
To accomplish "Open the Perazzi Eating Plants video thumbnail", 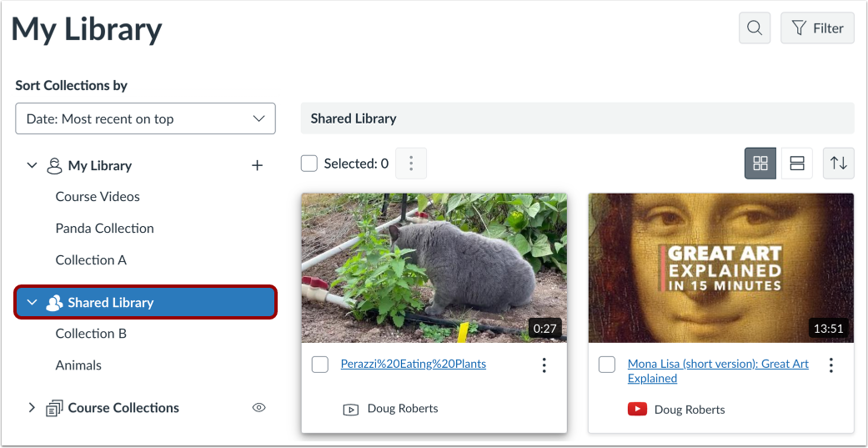I will point(434,268).
